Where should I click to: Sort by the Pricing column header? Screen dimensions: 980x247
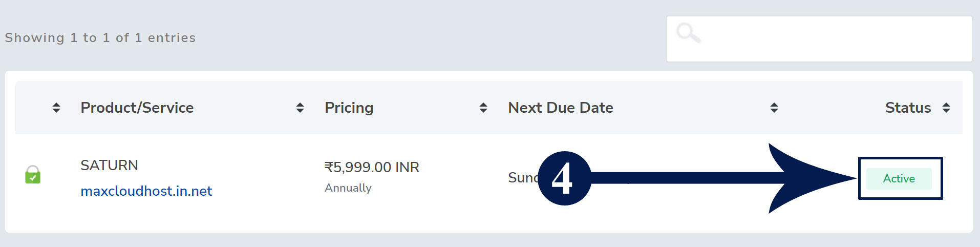349,108
